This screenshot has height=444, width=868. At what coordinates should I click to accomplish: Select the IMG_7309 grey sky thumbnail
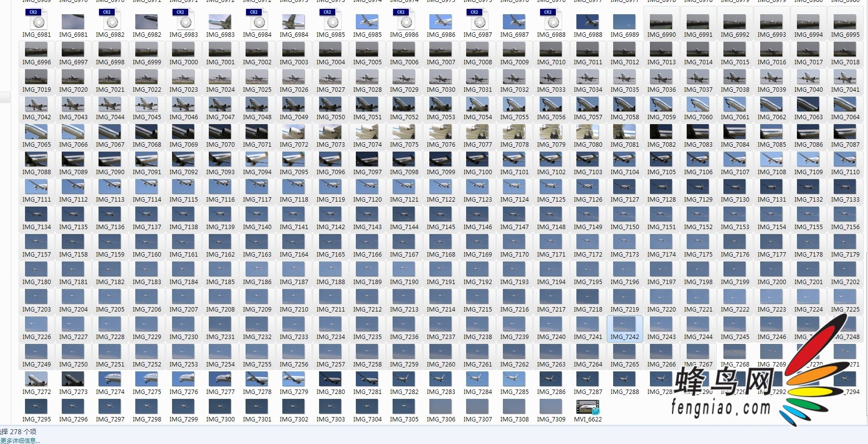coord(551,406)
